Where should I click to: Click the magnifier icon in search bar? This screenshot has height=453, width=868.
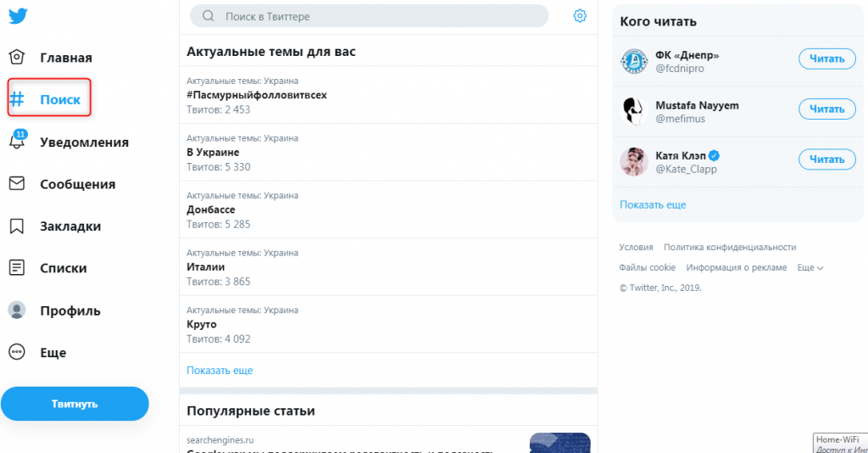209,16
